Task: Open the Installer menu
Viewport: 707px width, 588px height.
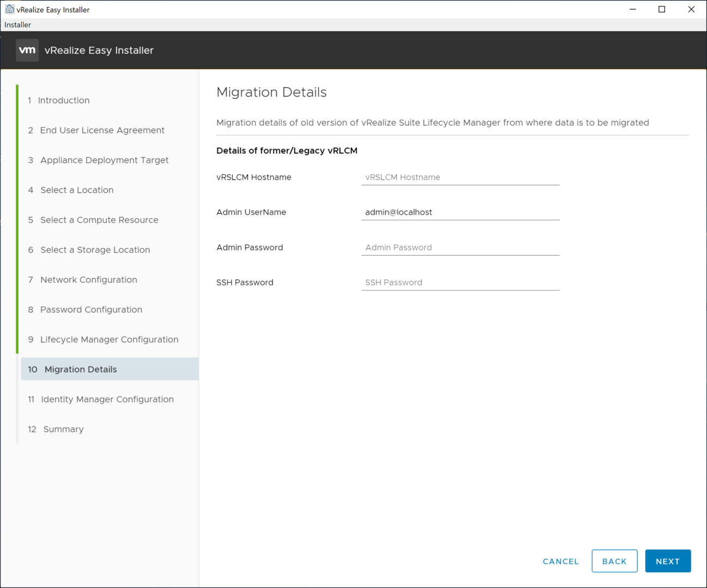Action: 18,24
